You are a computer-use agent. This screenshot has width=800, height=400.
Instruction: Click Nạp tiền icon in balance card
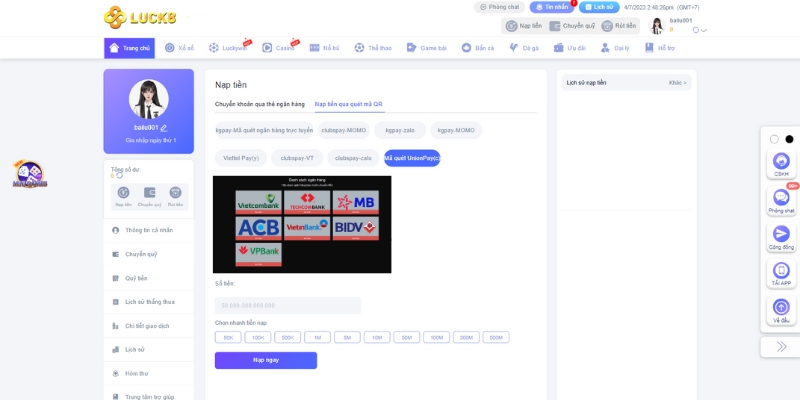(123, 193)
